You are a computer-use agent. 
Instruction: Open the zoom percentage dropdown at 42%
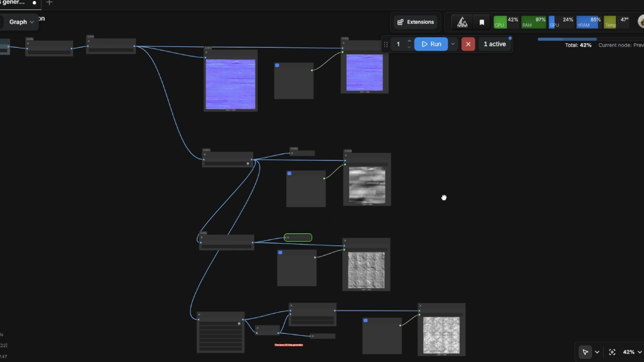pos(640,352)
